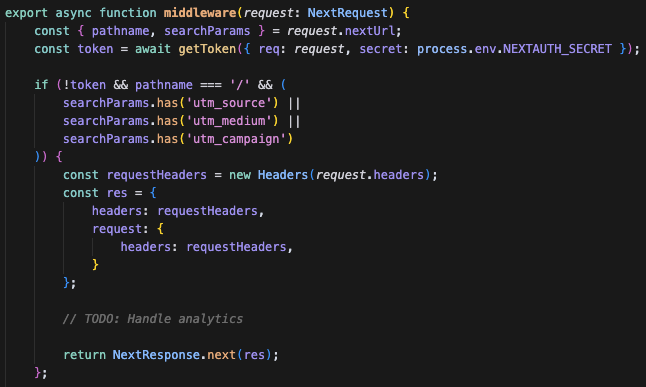The width and height of the screenshot is (646, 387).
Task: Click the requestHeaders constant declaration
Action: 157,175
